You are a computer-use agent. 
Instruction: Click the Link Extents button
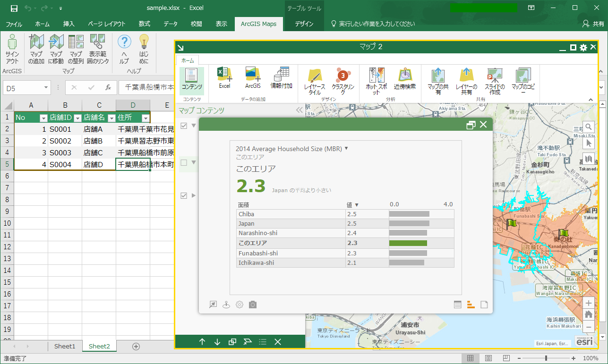click(97, 49)
